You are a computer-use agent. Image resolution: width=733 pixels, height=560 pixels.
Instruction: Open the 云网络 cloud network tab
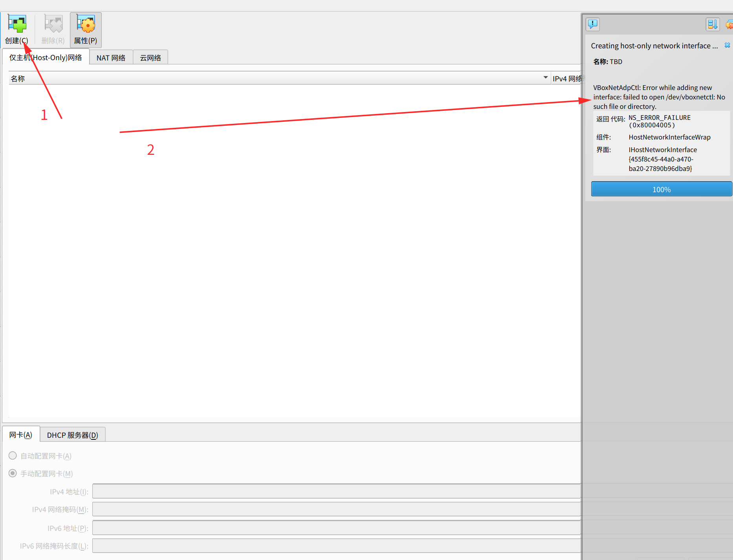150,58
